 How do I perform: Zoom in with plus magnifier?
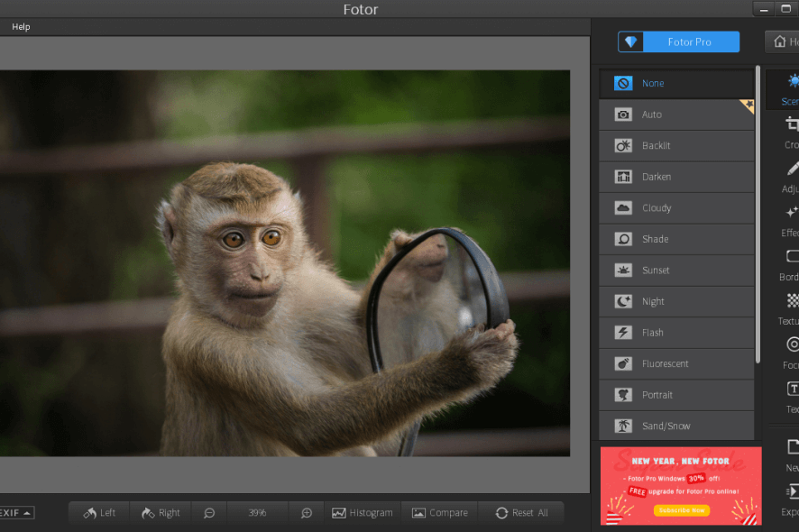(x=307, y=513)
